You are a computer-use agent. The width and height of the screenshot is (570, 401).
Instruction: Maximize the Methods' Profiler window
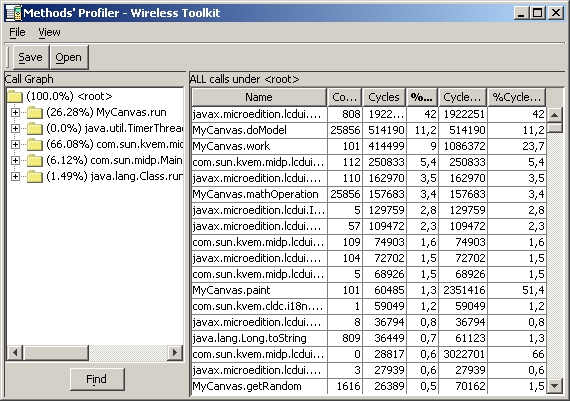[538, 13]
